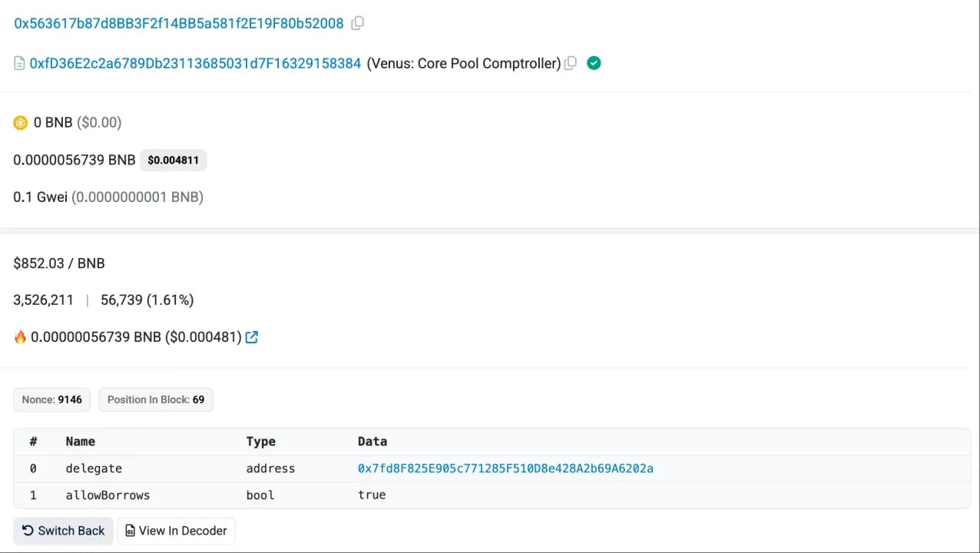980x553 pixels.
Task: Select the BNB price $852.03 / BNB
Action: click(x=59, y=263)
